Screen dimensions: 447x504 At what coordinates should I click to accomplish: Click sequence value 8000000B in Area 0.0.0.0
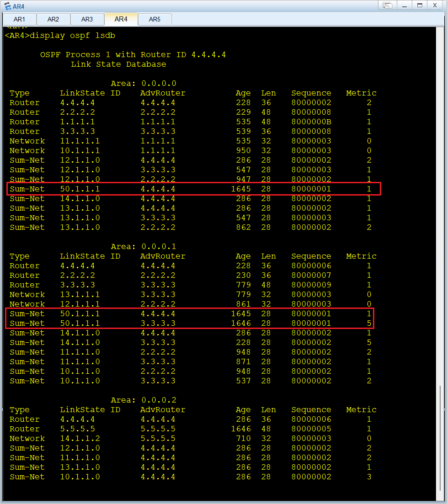311,122
